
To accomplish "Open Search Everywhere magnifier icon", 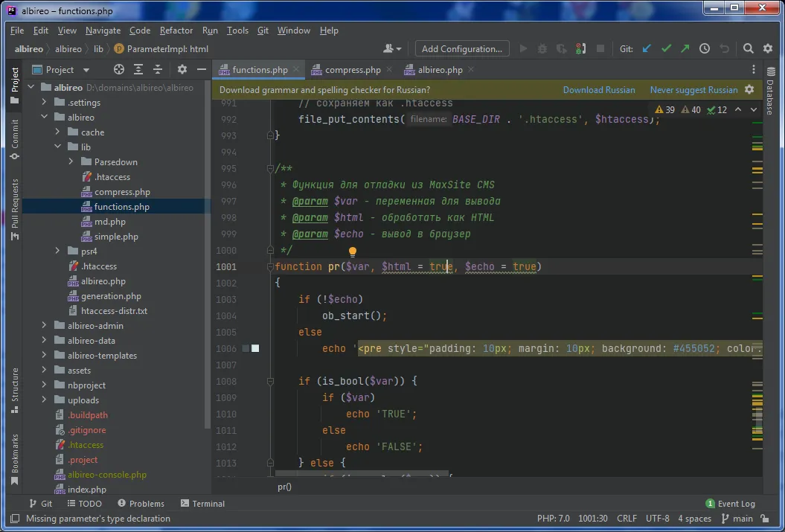I will click(x=749, y=49).
